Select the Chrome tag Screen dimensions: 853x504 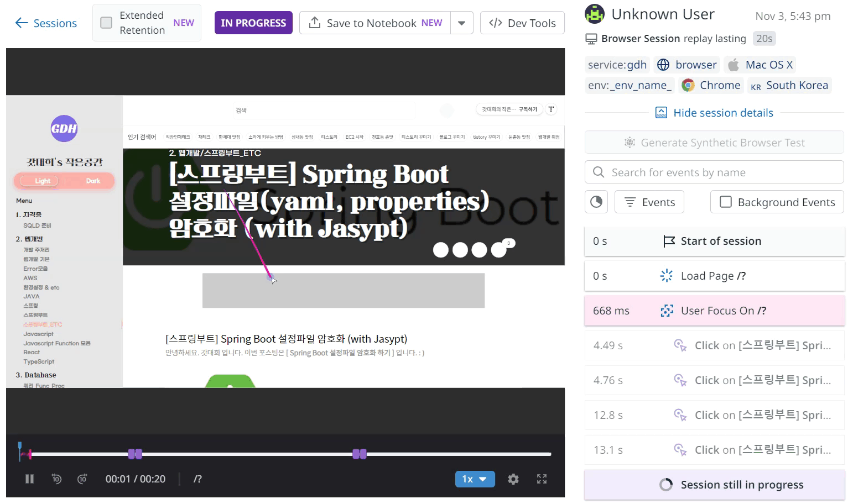[711, 85]
